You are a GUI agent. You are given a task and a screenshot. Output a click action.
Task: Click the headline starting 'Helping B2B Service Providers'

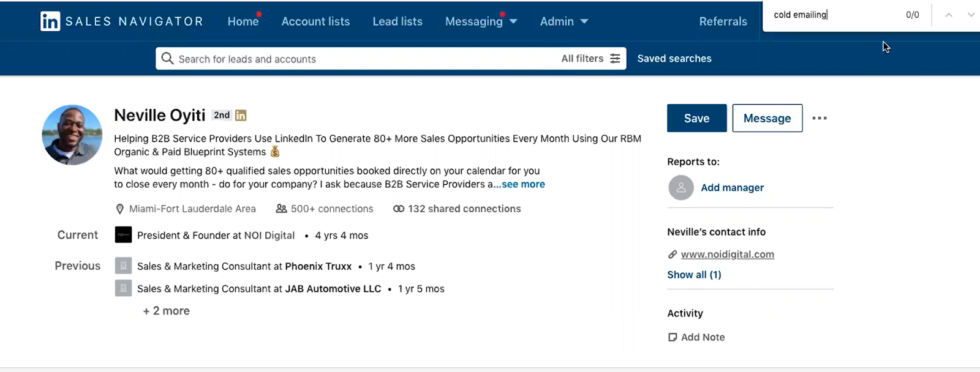[x=377, y=145]
